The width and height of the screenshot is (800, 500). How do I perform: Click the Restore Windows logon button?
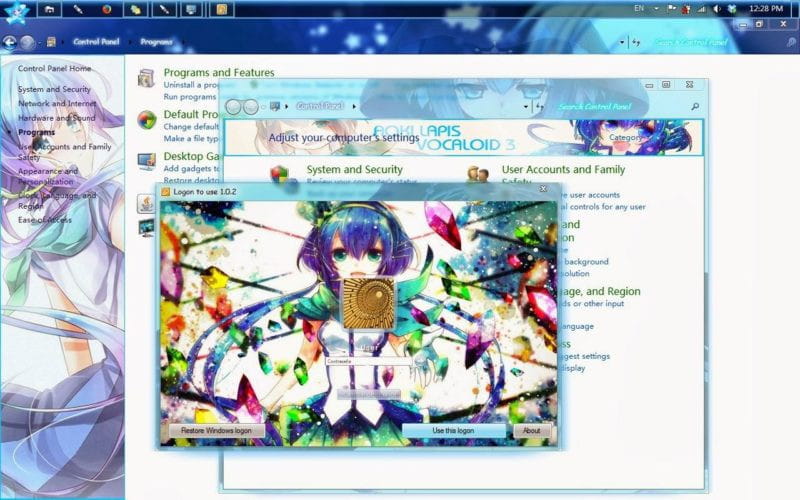(x=216, y=430)
